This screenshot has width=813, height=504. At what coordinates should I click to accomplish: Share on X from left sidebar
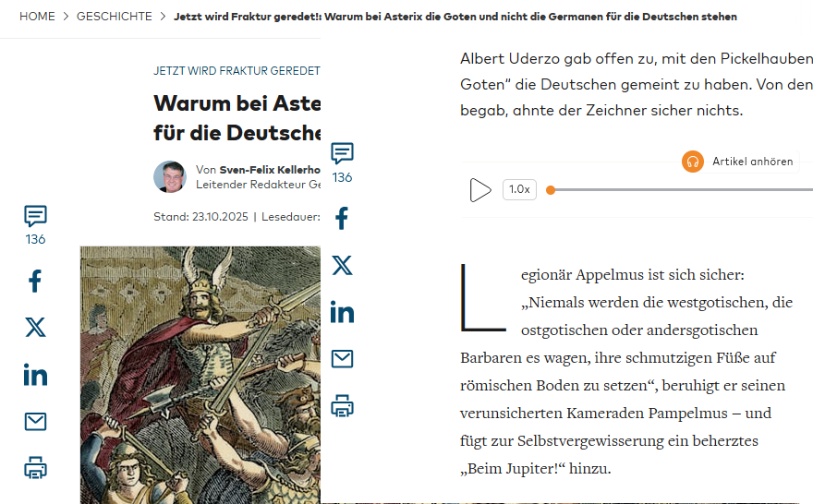(35, 328)
